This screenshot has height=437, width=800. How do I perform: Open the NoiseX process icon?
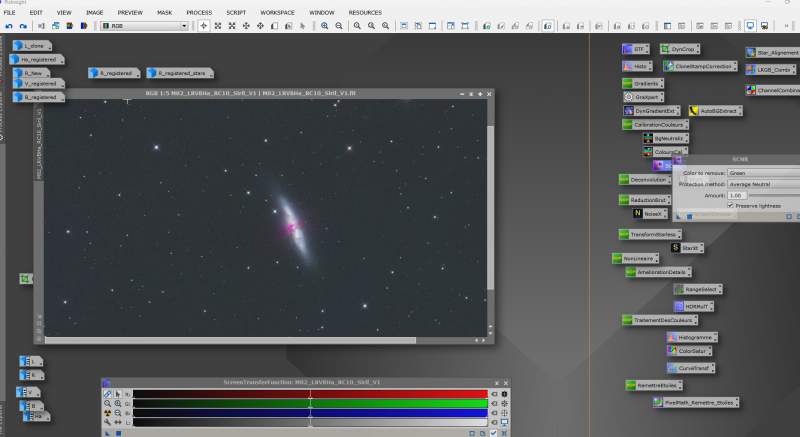pos(649,214)
